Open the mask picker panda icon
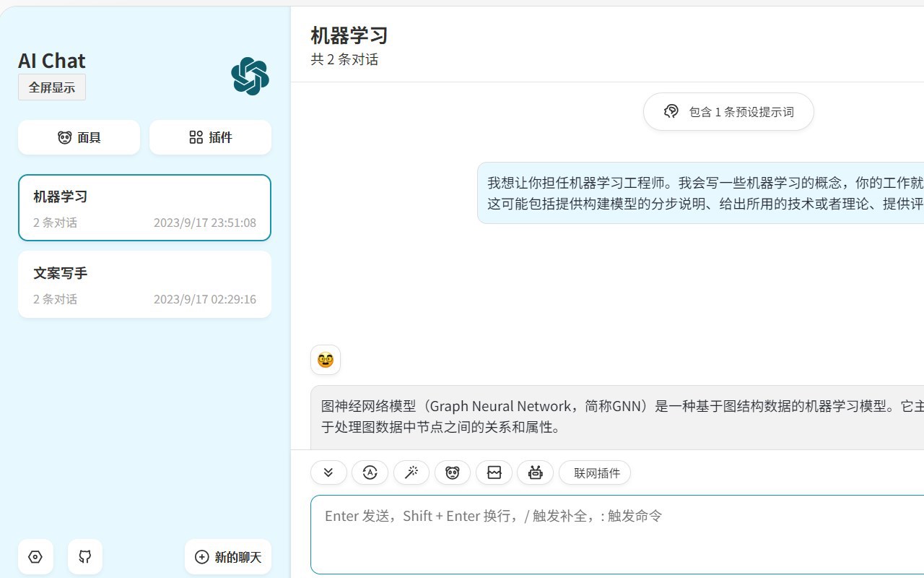924x578 pixels. [x=453, y=473]
